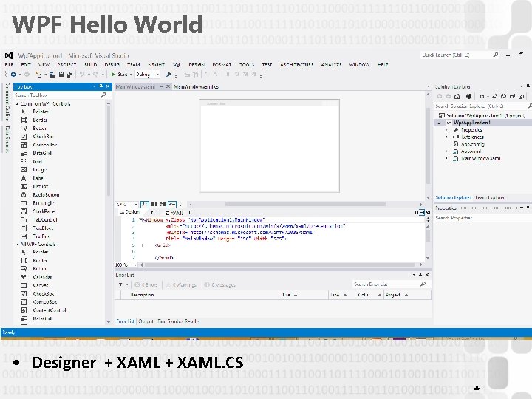
Task: Click the Save All toolbar icon
Action: coord(69,75)
